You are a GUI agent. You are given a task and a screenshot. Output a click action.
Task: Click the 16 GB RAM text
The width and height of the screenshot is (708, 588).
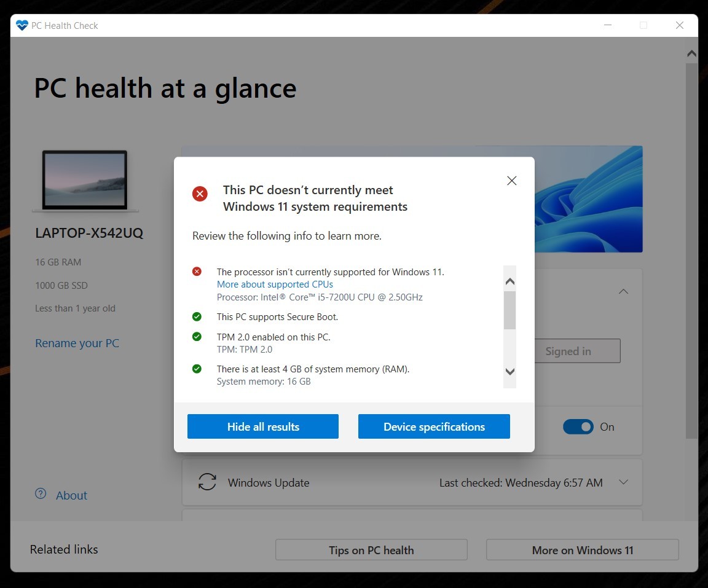pyautogui.click(x=58, y=262)
